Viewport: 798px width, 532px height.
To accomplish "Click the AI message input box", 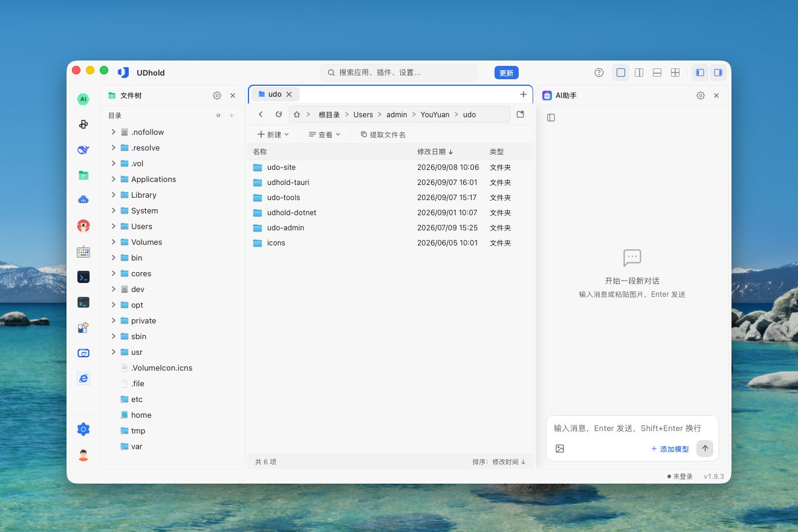I will click(632, 428).
